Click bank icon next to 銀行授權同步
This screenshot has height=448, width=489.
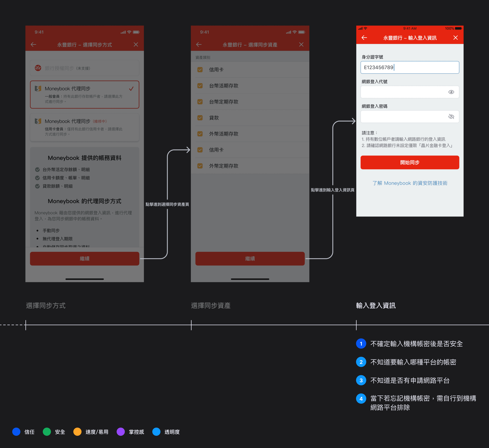(38, 68)
